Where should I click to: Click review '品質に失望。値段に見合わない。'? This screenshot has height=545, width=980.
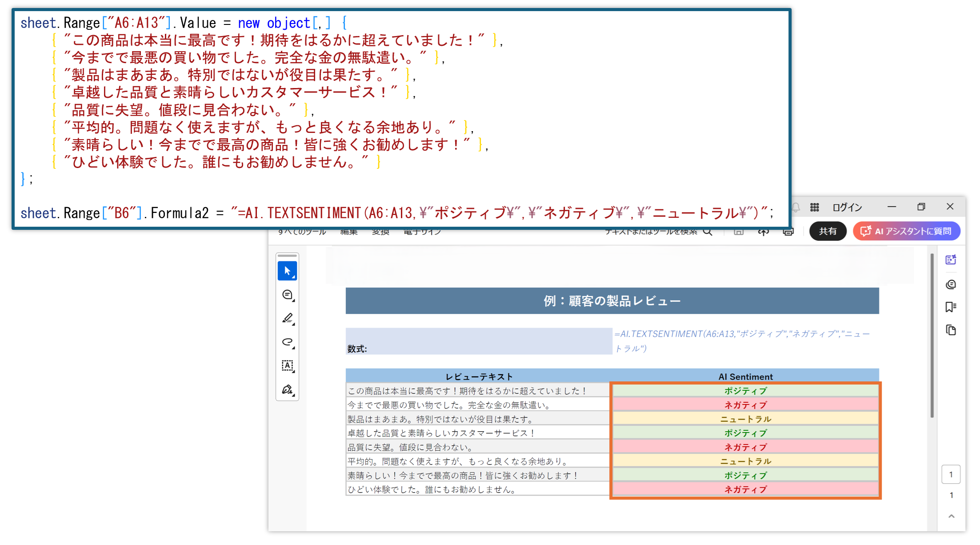[x=478, y=447]
